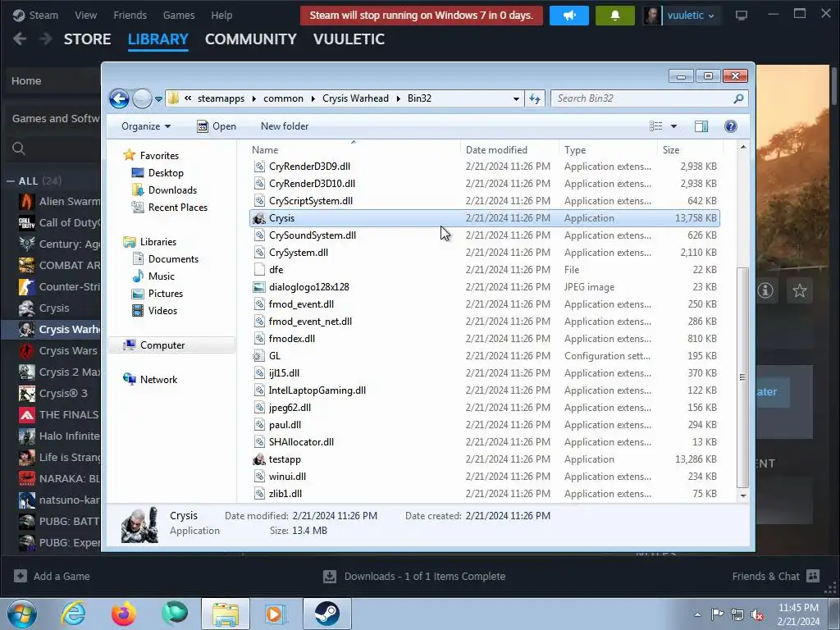
Task: Click the Windows Start button
Action: coord(22,614)
